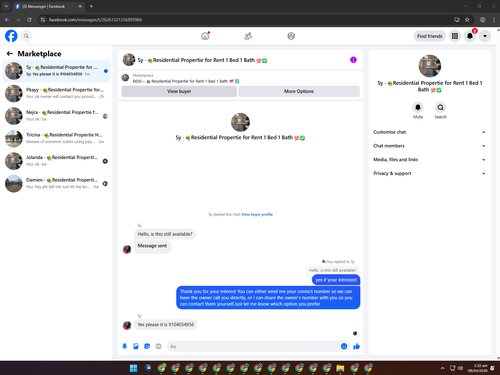The height and width of the screenshot is (375, 500).
Task: Go to the Home feed icon
Action: pos(205,36)
